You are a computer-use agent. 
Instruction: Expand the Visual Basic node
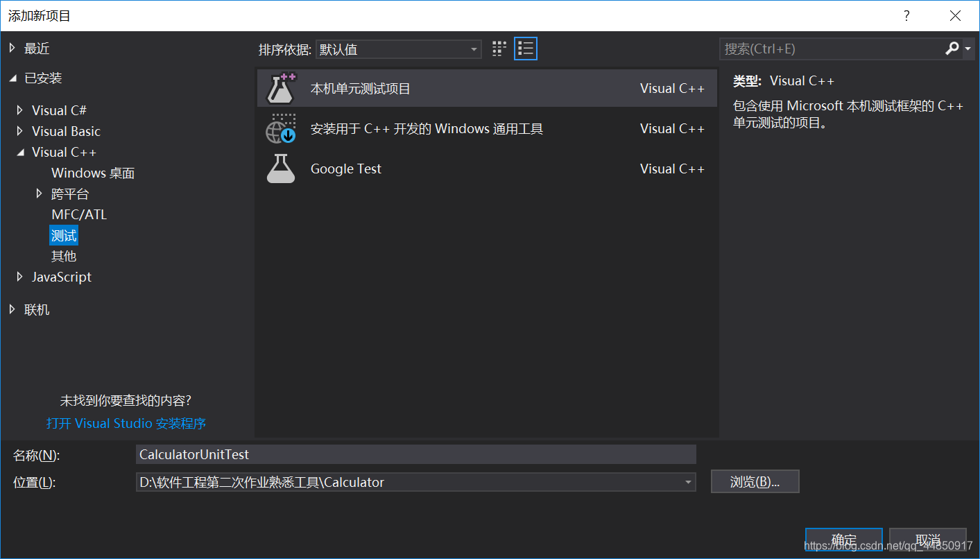[19, 131]
